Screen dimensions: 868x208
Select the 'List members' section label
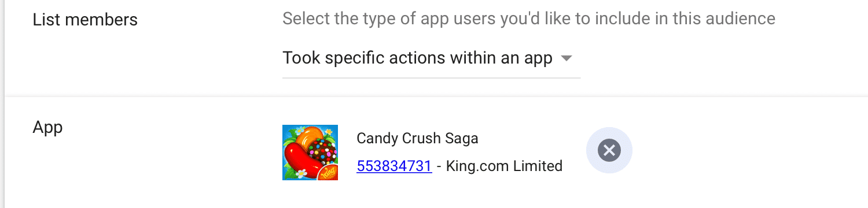click(85, 20)
